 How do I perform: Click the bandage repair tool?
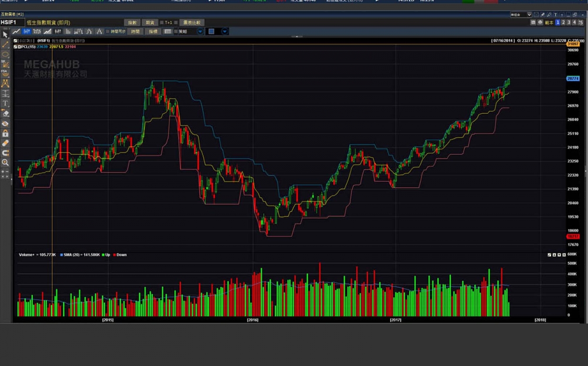[5, 143]
